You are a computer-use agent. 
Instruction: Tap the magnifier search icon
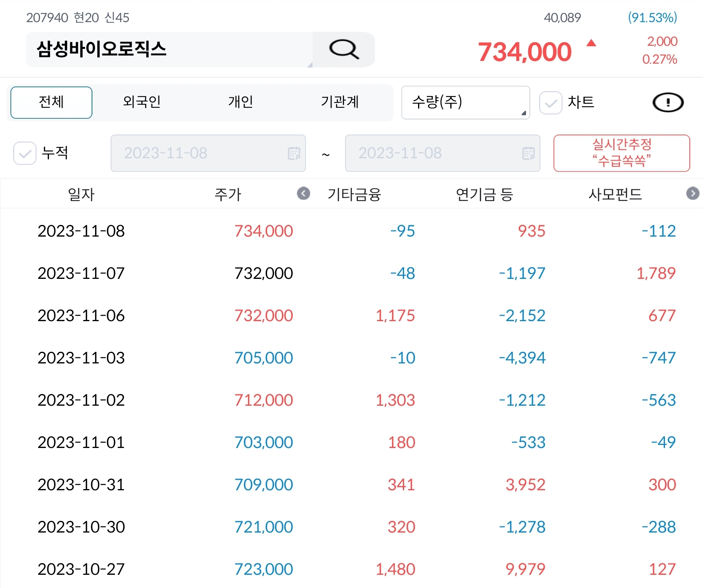tap(344, 50)
